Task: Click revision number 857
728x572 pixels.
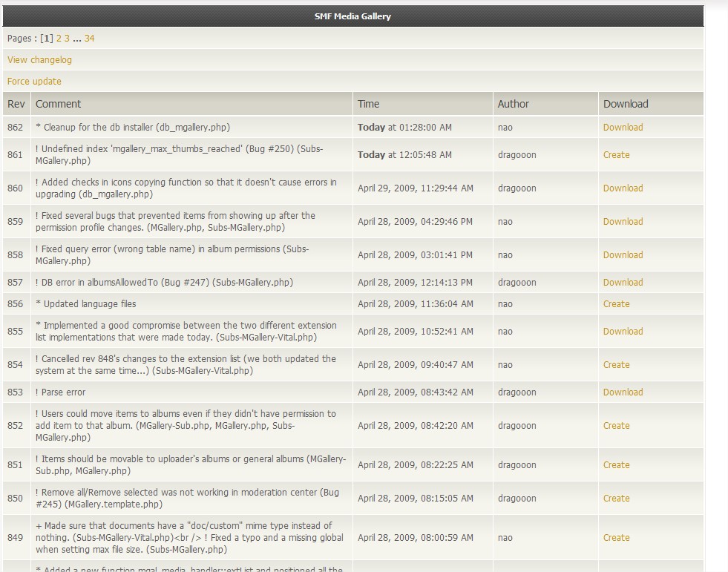Action: click(x=15, y=282)
